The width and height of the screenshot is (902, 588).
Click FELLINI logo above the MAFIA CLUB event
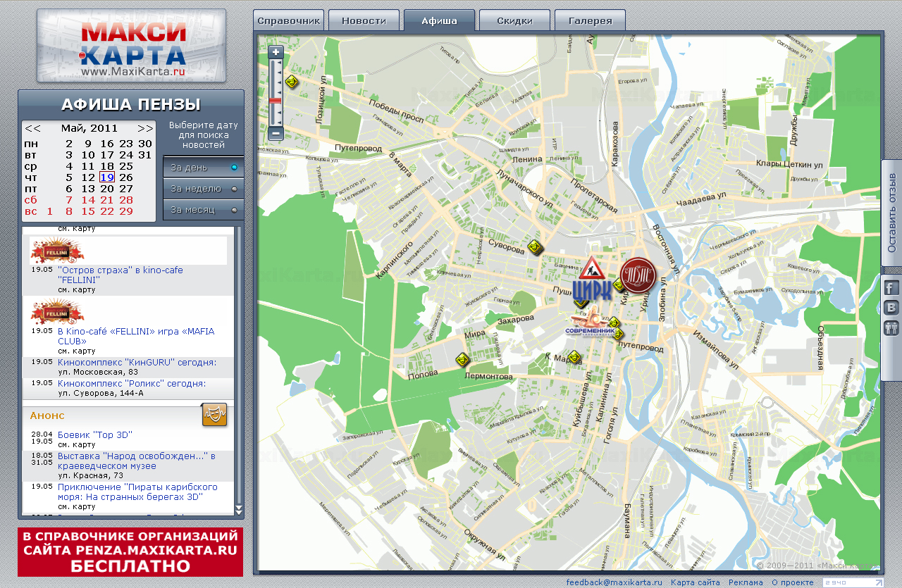click(58, 312)
